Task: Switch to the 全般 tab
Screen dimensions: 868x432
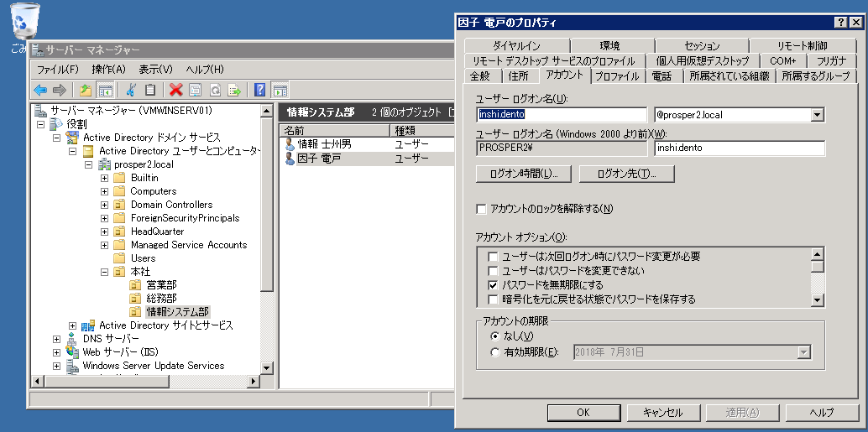Action: pos(480,76)
